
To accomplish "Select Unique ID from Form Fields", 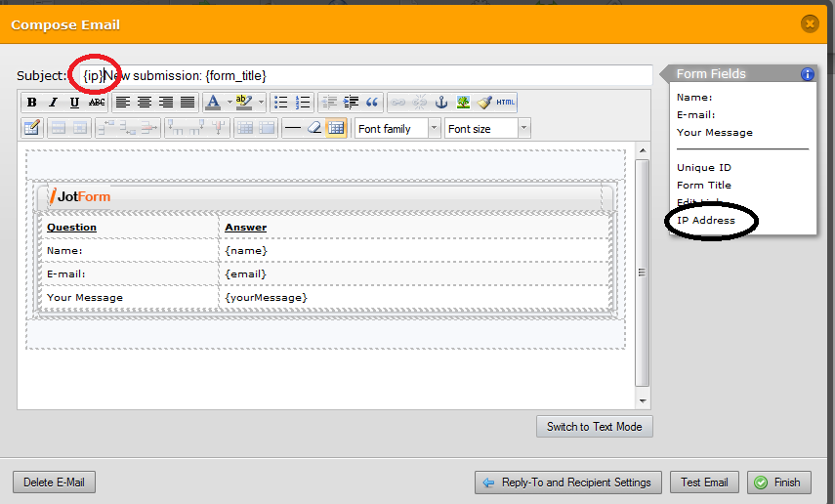I will [703, 168].
